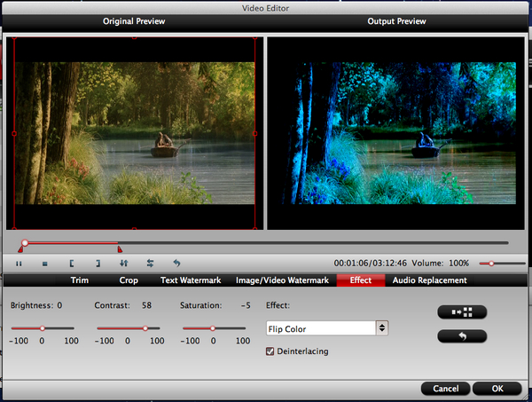Open the Crop tab

129,280
